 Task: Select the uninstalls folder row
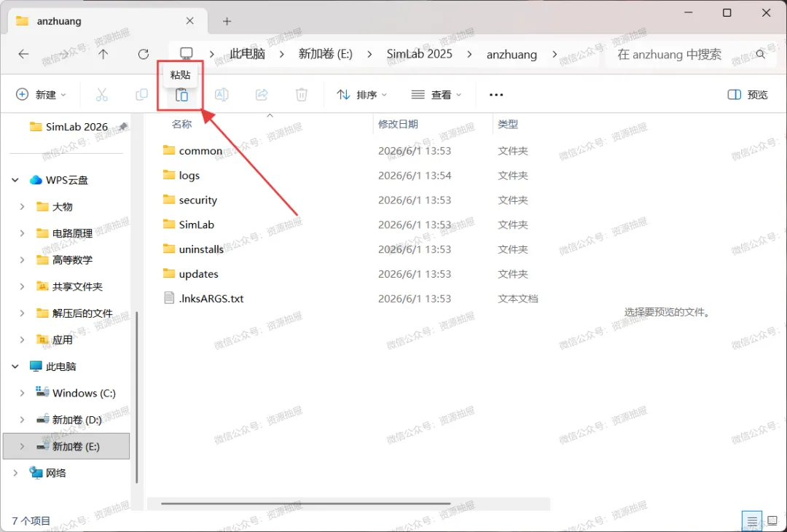click(348, 249)
